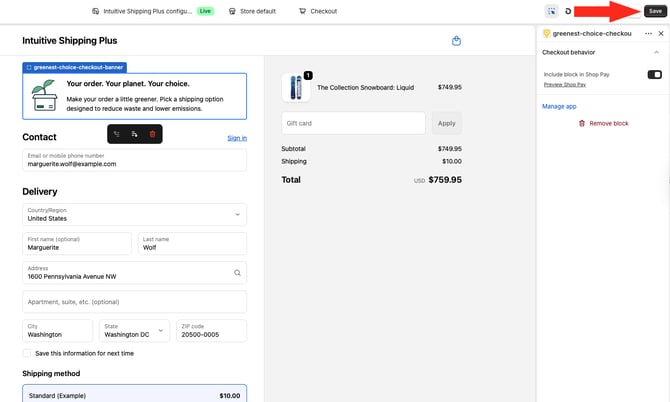Click the Intuitive Shipping Plus store title
Image resolution: width=670 pixels, height=402 pixels.
pos(70,41)
